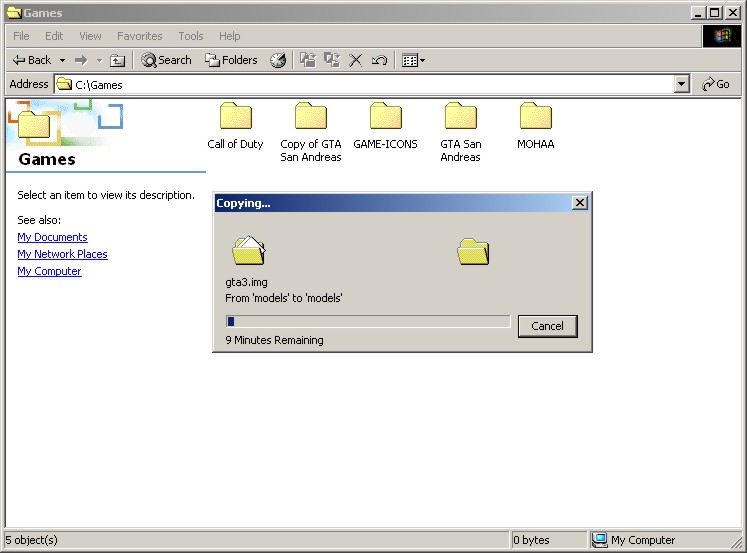
Task: Open the My Network Places link
Action: coord(62,254)
